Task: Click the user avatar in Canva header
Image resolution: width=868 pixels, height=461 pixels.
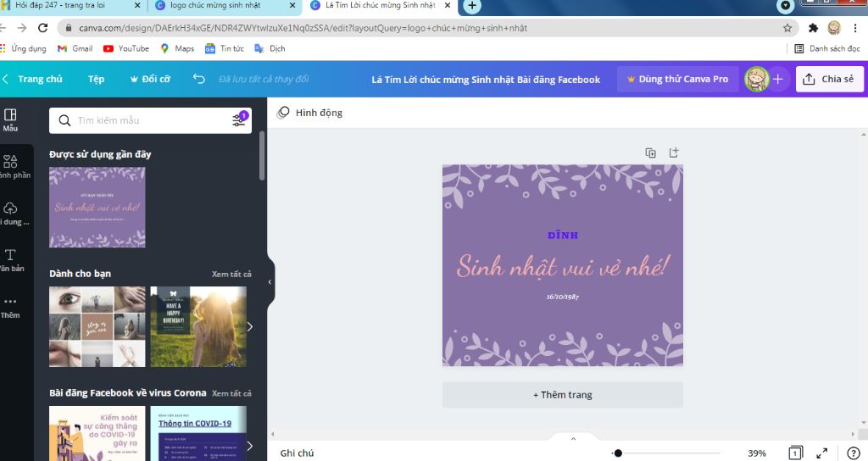Action: [x=756, y=79]
